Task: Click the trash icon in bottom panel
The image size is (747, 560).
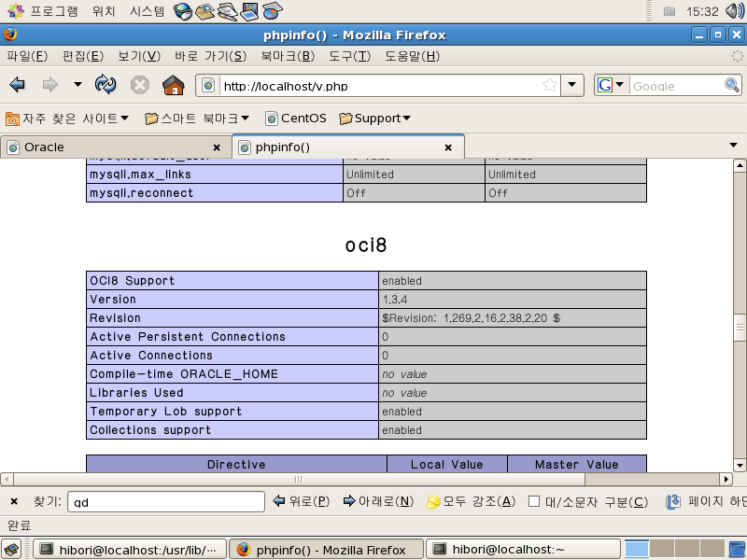Action: (x=738, y=549)
